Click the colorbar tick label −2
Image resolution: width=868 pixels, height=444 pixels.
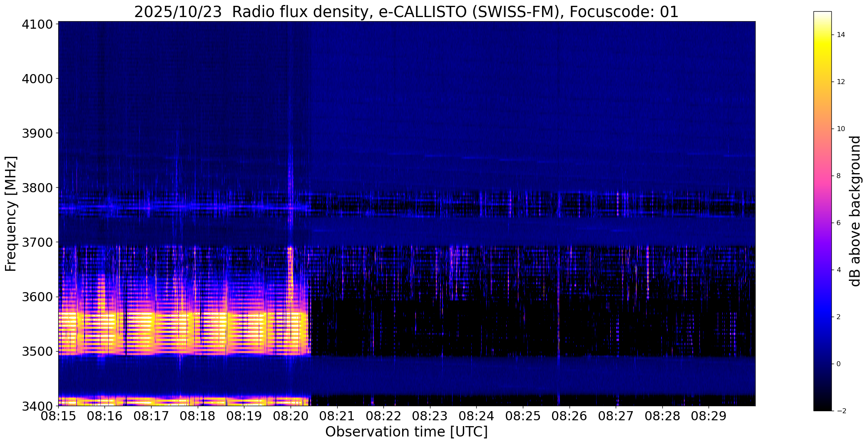click(841, 411)
